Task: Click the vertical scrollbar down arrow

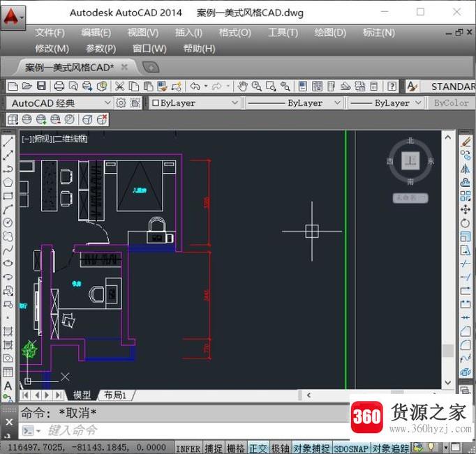Action: [x=448, y=382]
